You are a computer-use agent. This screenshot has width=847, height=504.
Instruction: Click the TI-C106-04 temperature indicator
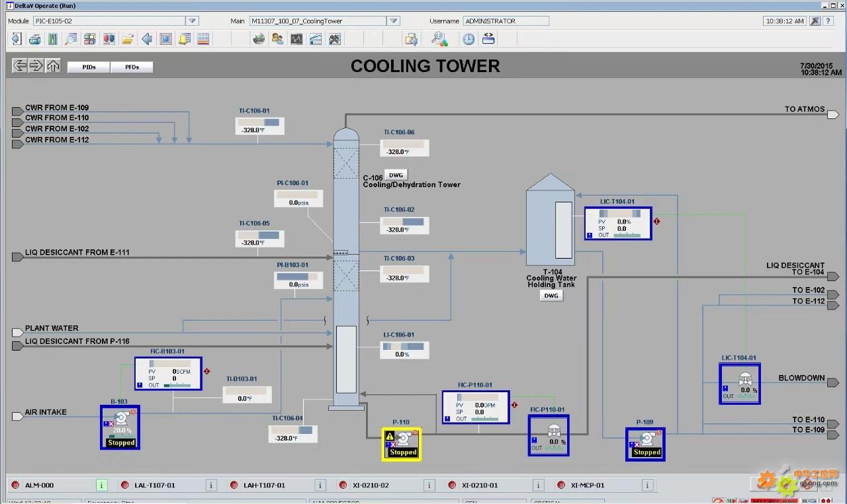(292, 434)
